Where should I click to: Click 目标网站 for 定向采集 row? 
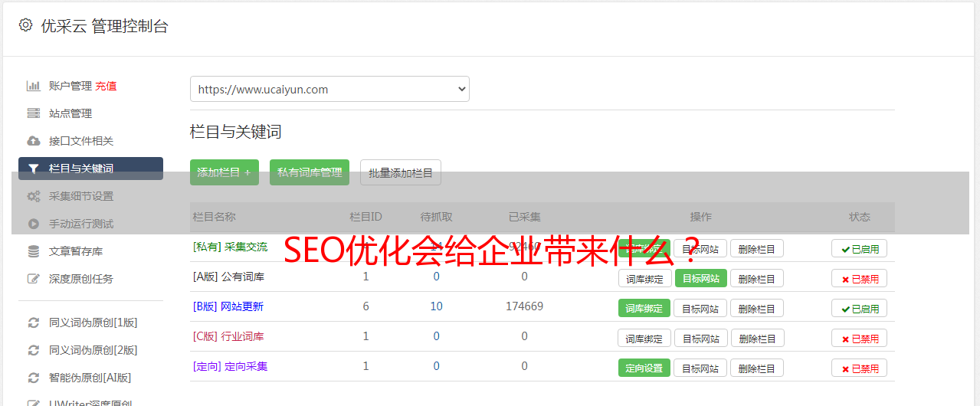tap(700, 368)
